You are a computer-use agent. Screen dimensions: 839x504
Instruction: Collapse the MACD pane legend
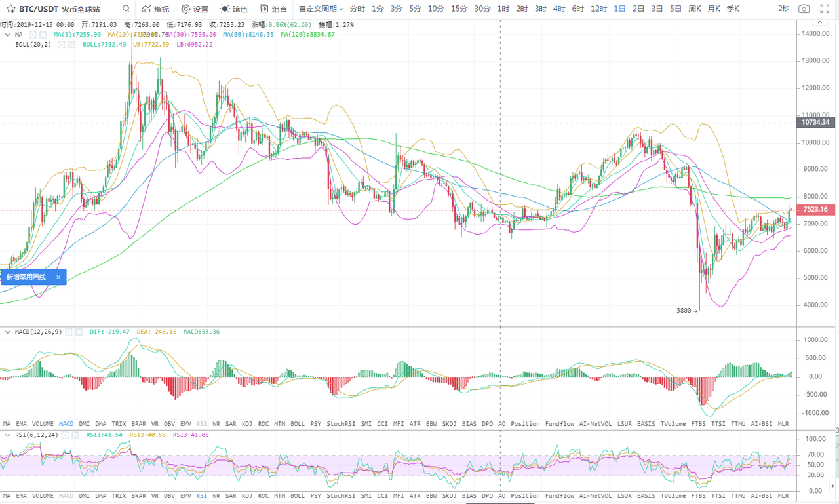[x=7, y=332]
